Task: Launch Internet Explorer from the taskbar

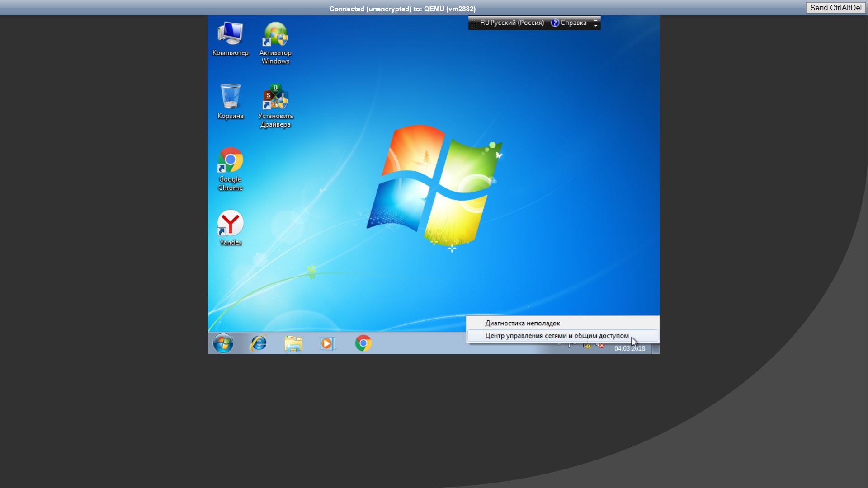Action: [259, 343]
